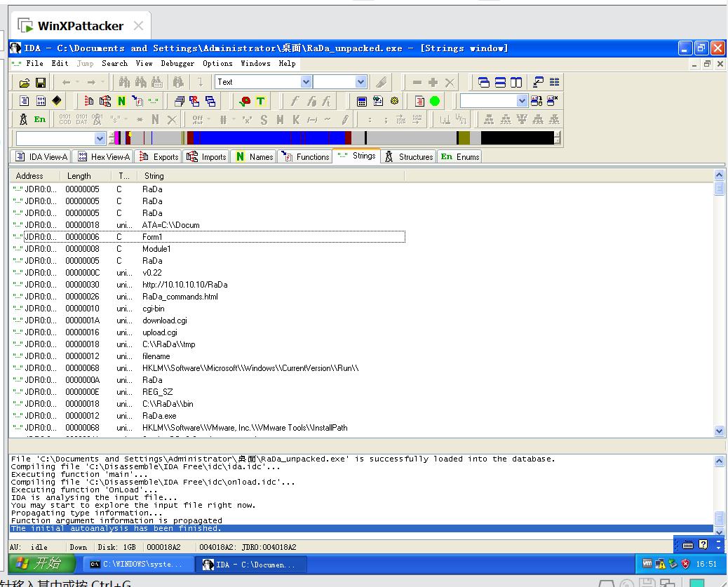
Task: Click the green N names toolbar icon
Action: (121, 101)
